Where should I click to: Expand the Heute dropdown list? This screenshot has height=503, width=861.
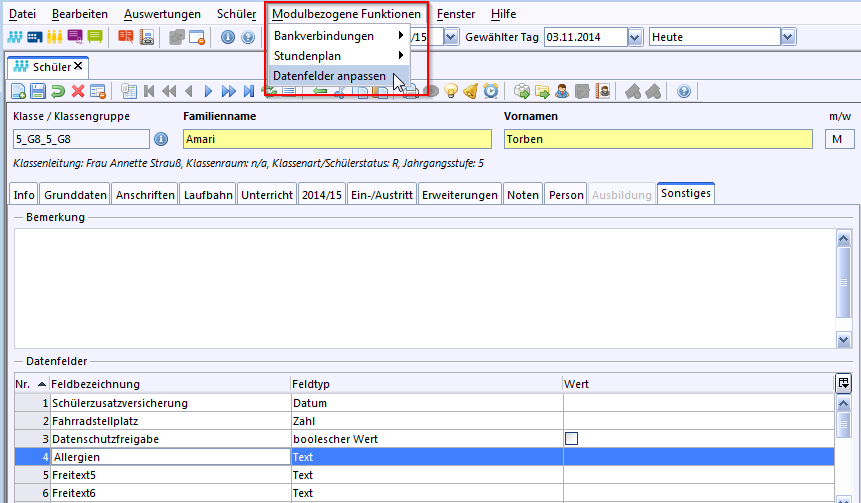(788, 37)
